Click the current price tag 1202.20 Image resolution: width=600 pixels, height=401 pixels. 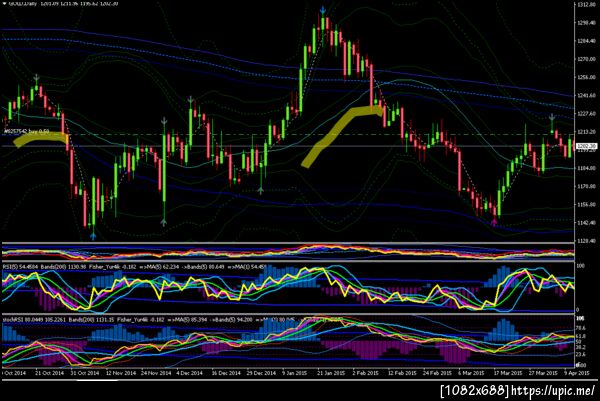click(586, 146)
